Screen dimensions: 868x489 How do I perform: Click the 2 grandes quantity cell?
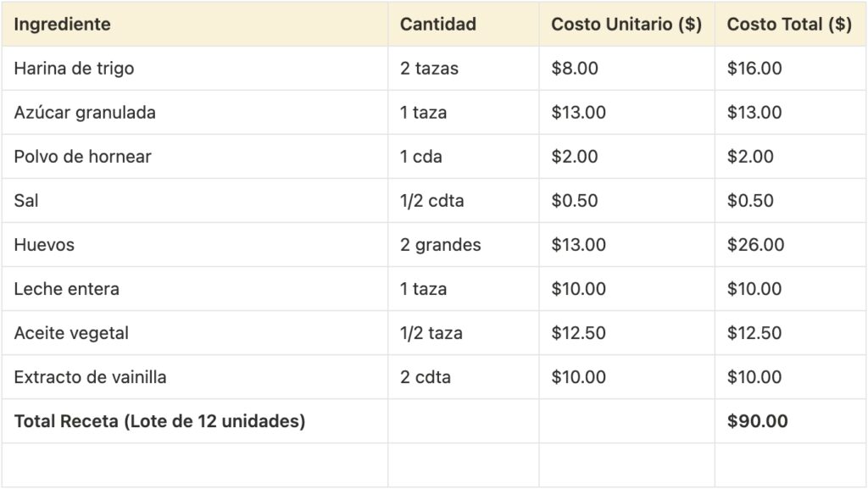pyautogui.click(x=440, y=245)
